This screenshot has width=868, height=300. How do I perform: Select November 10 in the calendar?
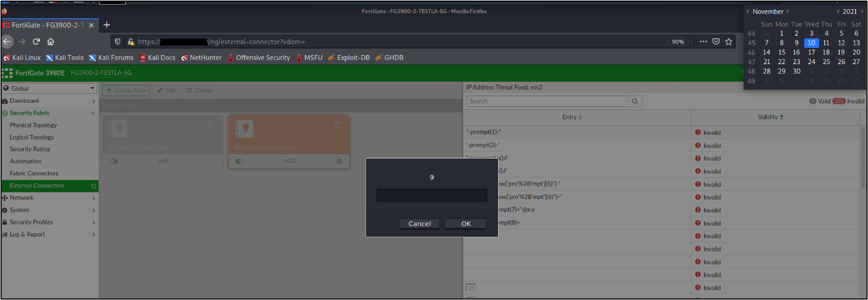coord(811,43)
